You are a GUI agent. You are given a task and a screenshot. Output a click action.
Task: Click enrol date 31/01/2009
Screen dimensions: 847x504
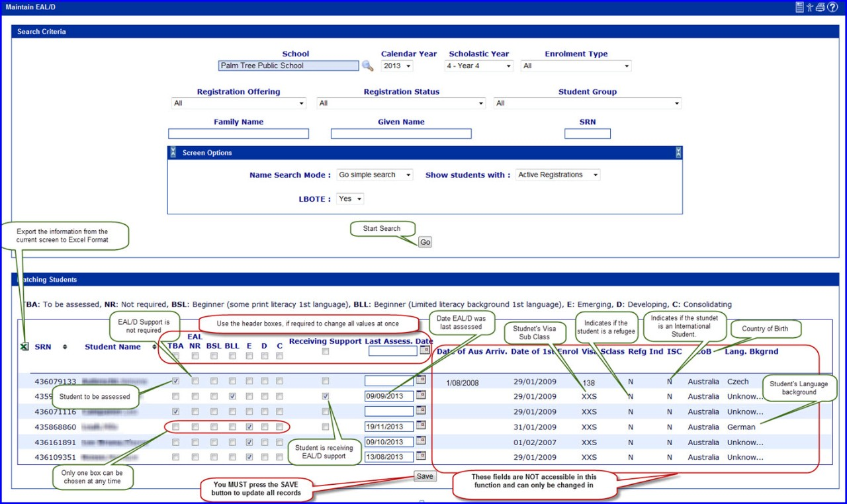[x=535, y=427]
